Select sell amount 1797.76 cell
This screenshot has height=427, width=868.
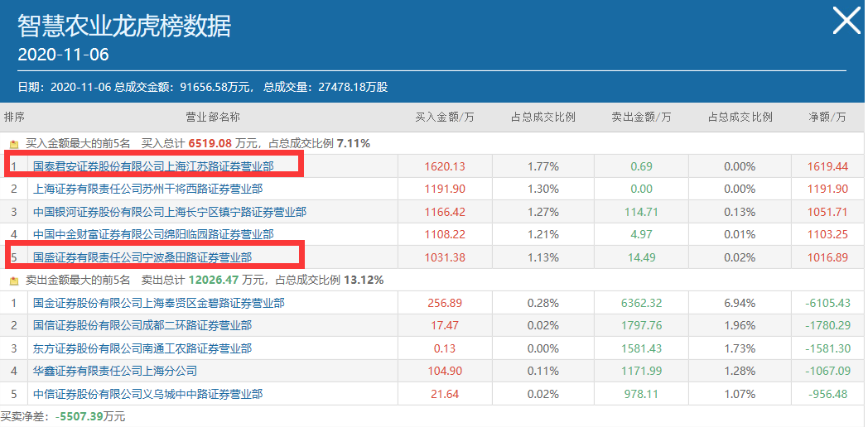pos(641,326)
